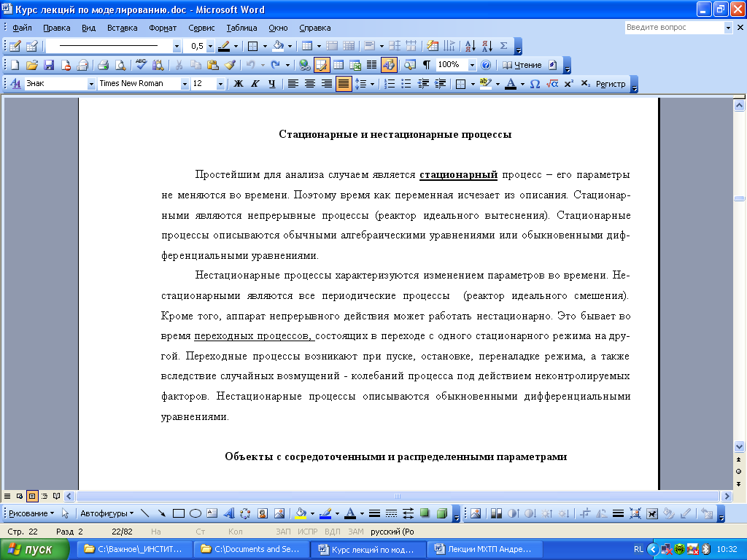Insert symbol using Omega icon
Screen dimensions: 747x560
(x=535, y=84)
